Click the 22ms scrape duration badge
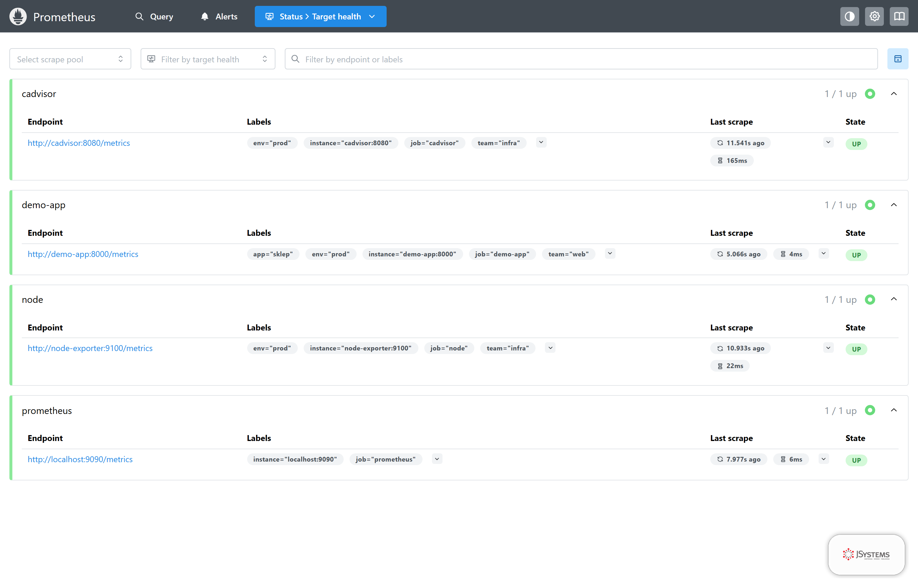The height and width of the screenshot is (588, 918). click(x=730, y=366)
